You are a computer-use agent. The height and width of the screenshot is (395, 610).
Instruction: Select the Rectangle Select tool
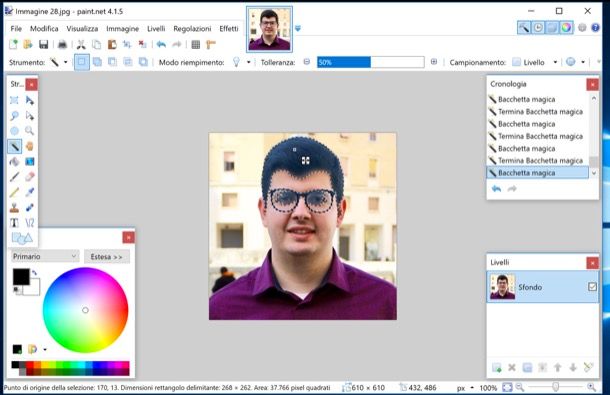[14, 100]
